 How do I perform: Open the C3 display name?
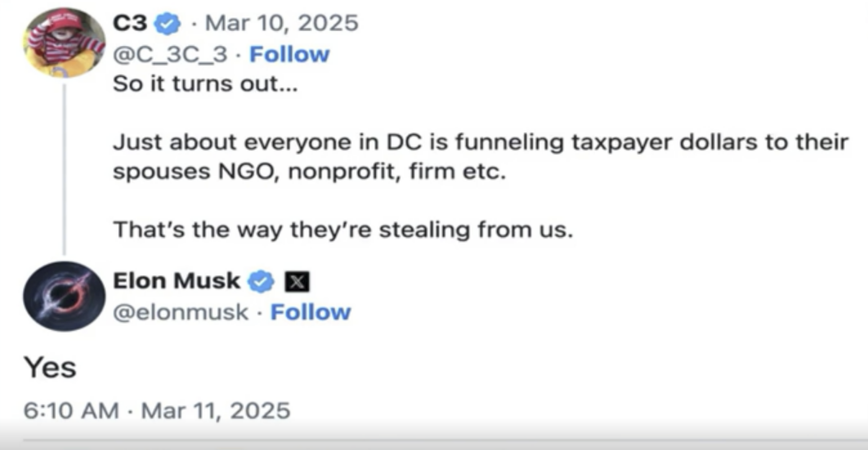click(130, 23)
